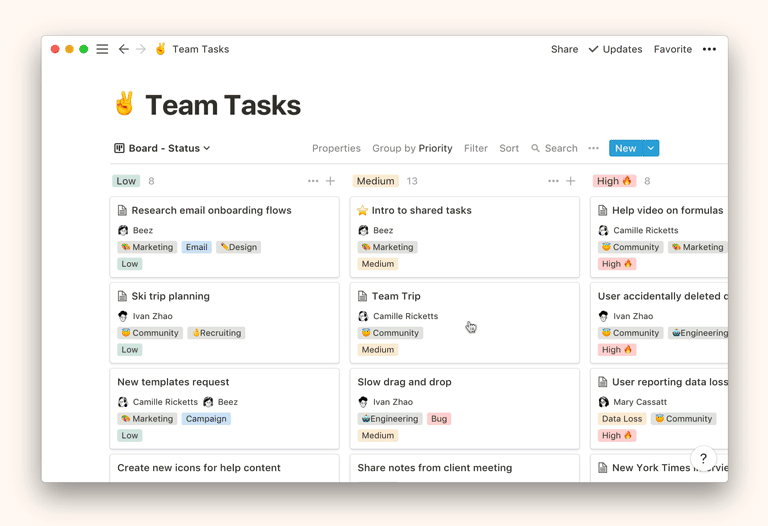
Task: Open Medium column options ellipsis
Action: pyautogui.click(x=553, y=181)
